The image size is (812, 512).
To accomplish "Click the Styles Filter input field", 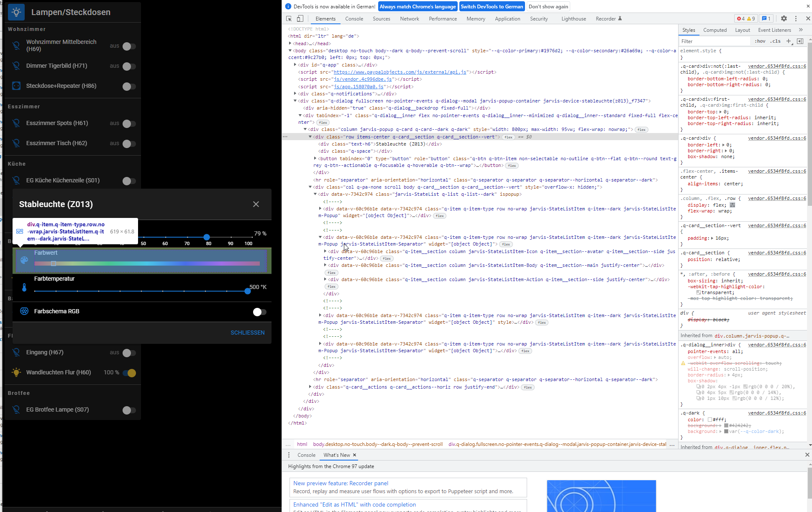I will 715,41.
